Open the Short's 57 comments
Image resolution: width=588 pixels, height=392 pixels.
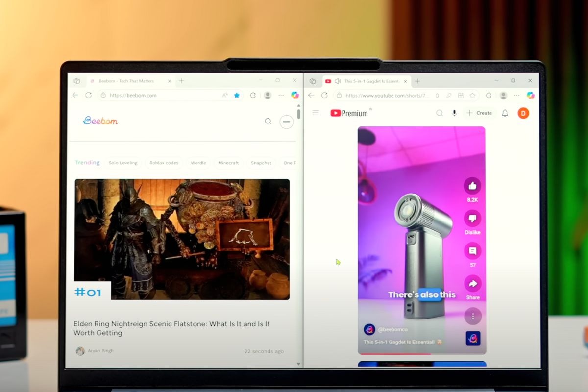(472, 251)
